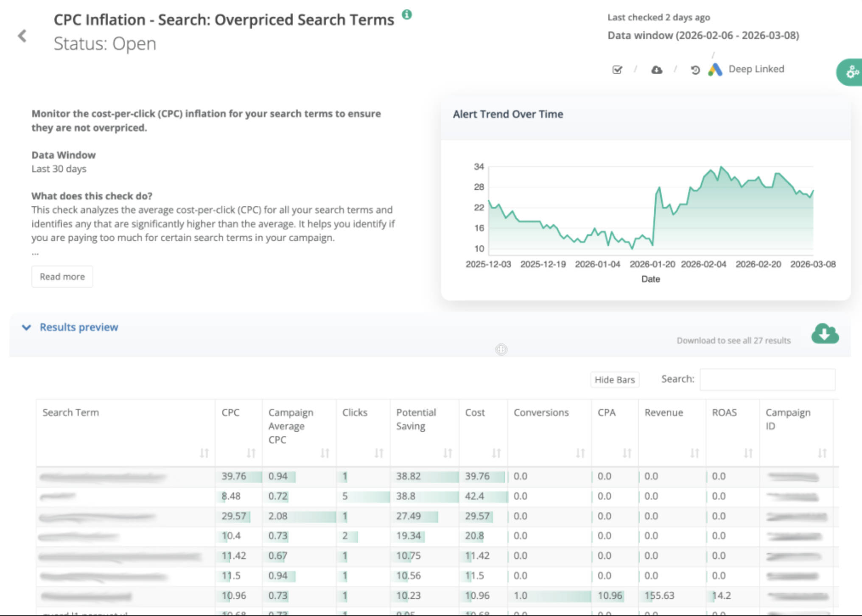The height and width of the screenshot is (616, 862).
Task: Select the Campaign Average CPC value 2.08
Action: tap(278, 516)
